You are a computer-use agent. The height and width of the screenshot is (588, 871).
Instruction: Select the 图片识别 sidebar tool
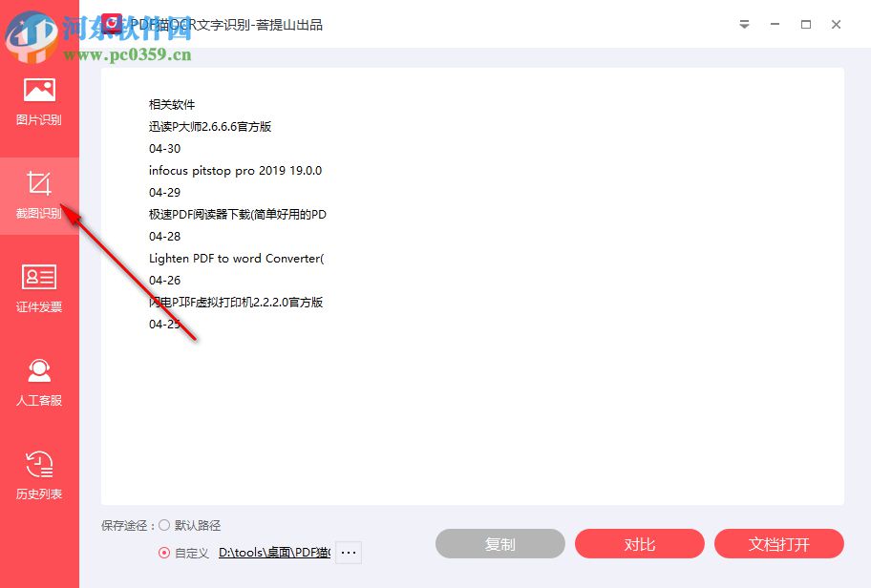pos(39,102)
